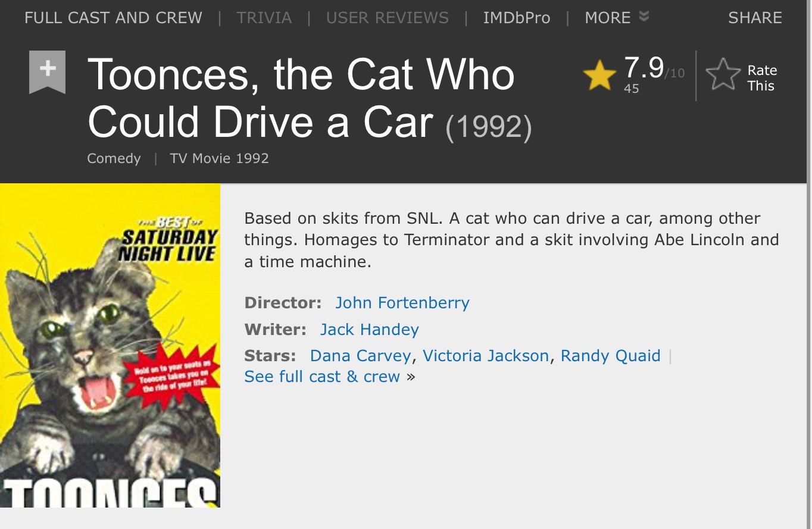The width and height of the screenshot is (812, 529).
Task: Open FULL CAST AND CREW page
Action: [113, 18]
